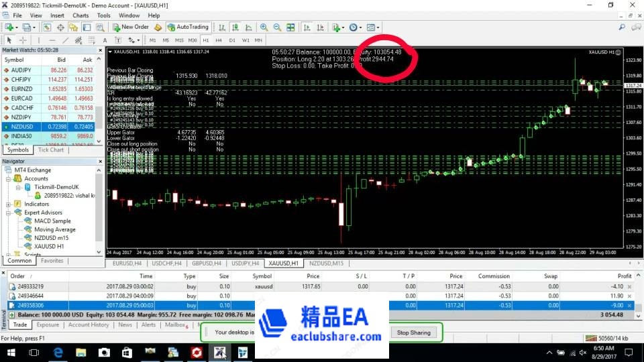644x362 pixels.
Task: Switch timeframe to W1
Action: coord(246,40)
